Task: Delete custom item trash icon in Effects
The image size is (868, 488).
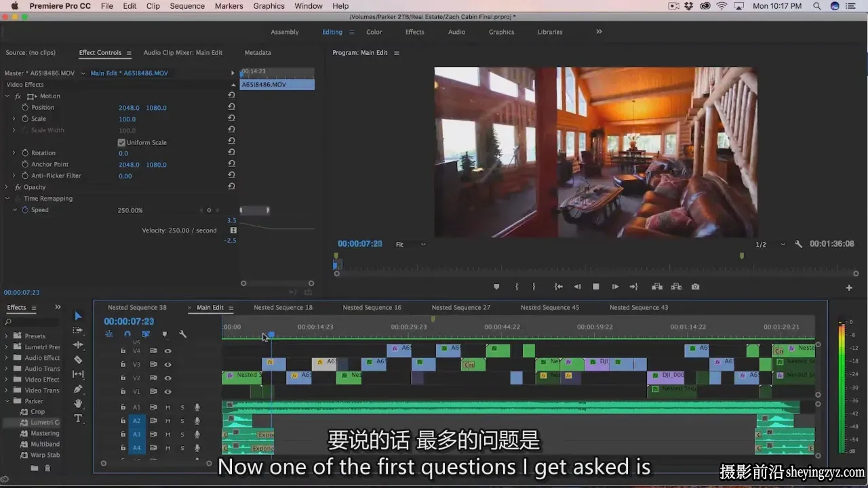Action: tap(47, 468)
